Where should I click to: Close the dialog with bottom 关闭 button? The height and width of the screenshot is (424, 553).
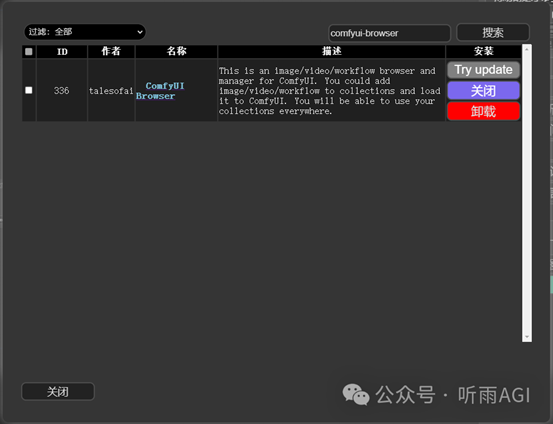(x=58, y=392)
